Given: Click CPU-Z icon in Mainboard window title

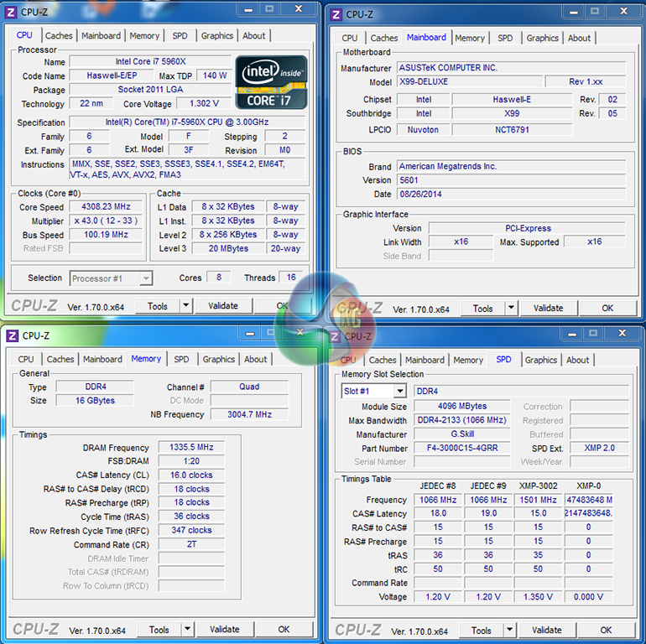Looking at the screenshot, I should tap(336, 14).
